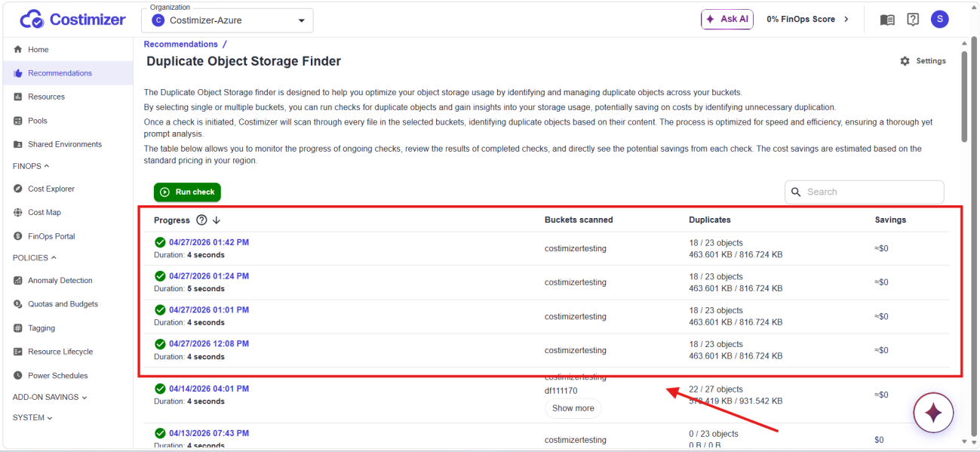Image resolution: width=980 pixels, height=452 pixels.
Task: Click the Search input field
Action: [x=864, y=192]
